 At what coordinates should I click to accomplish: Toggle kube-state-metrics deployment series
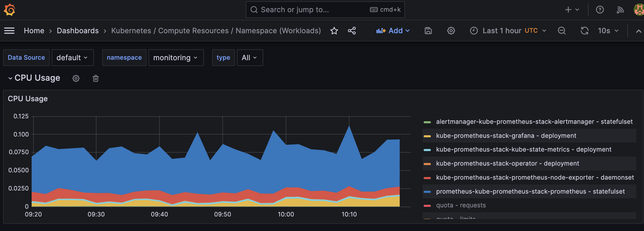point(524,150)
